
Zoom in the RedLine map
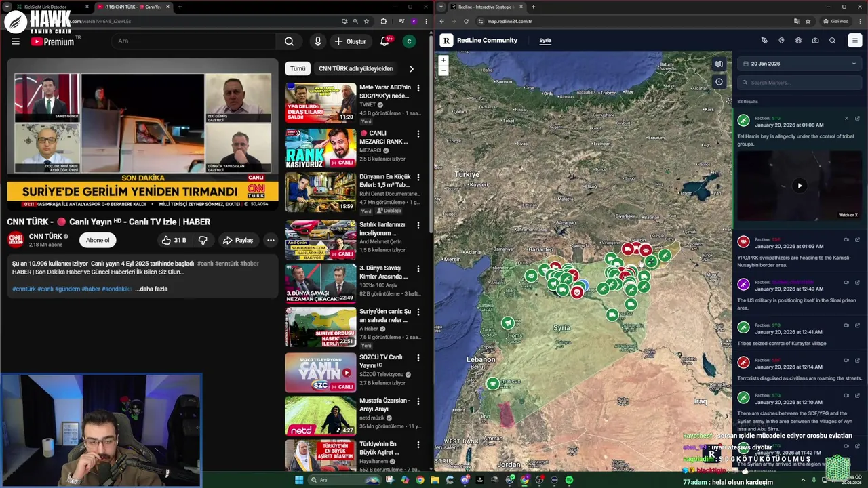click(443, 60)
